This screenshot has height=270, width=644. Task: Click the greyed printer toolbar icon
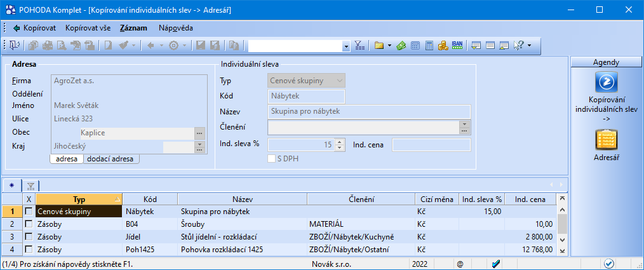(48, 46)
